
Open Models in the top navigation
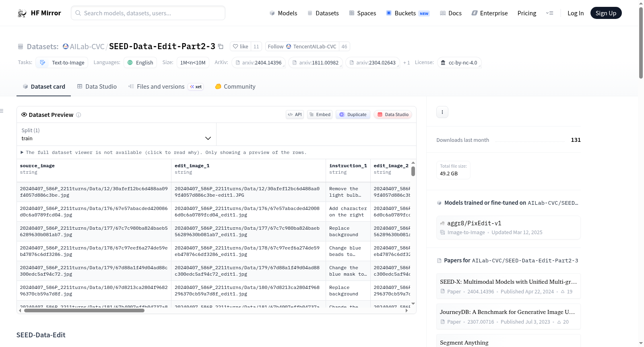(283, 13)
